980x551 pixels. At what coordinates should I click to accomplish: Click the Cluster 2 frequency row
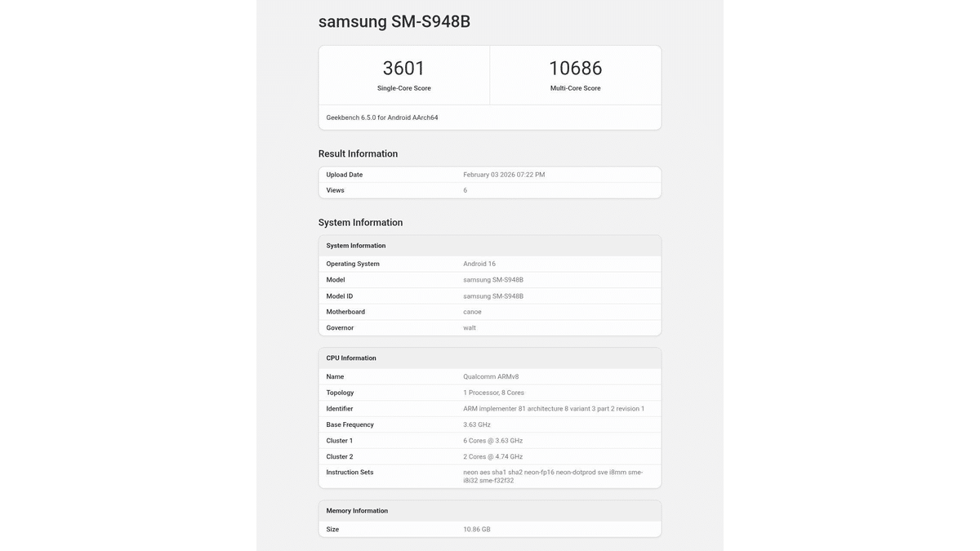(x=490, y=455)
